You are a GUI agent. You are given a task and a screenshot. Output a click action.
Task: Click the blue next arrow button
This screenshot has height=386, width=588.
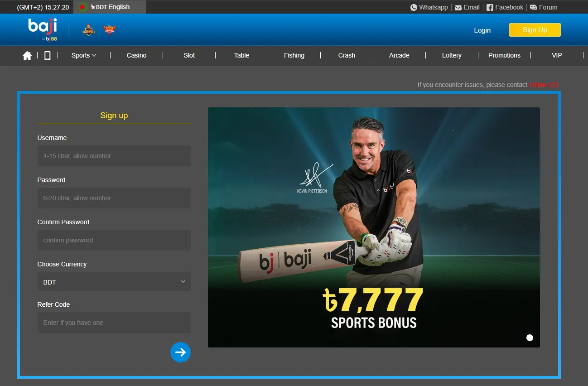(180, 352)
